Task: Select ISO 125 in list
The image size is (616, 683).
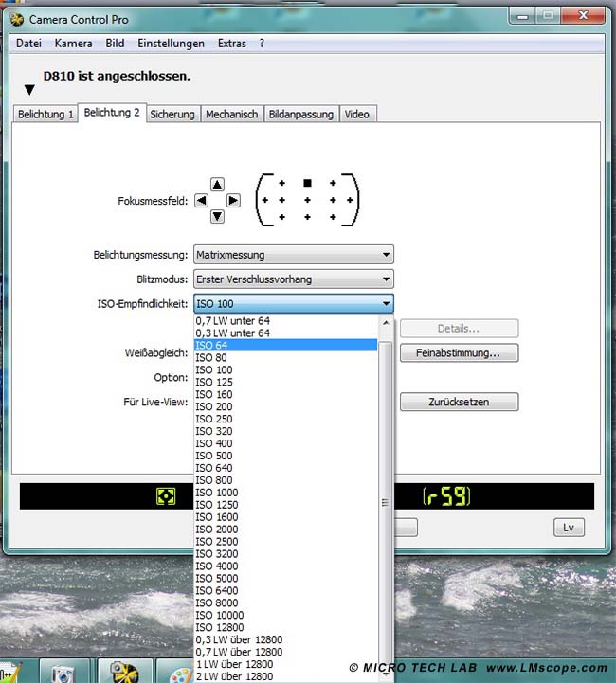Action: click(286, 382)
